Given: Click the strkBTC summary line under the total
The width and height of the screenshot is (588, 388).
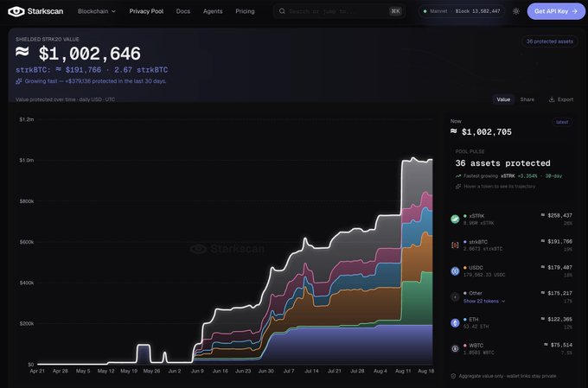Looking at the screenshot, I should tap(92, 70).
